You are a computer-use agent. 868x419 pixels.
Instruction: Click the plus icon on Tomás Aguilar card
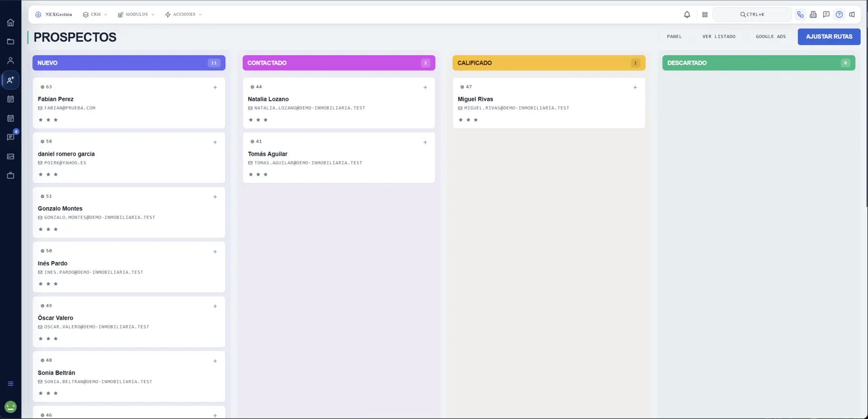tap(425, 142)
